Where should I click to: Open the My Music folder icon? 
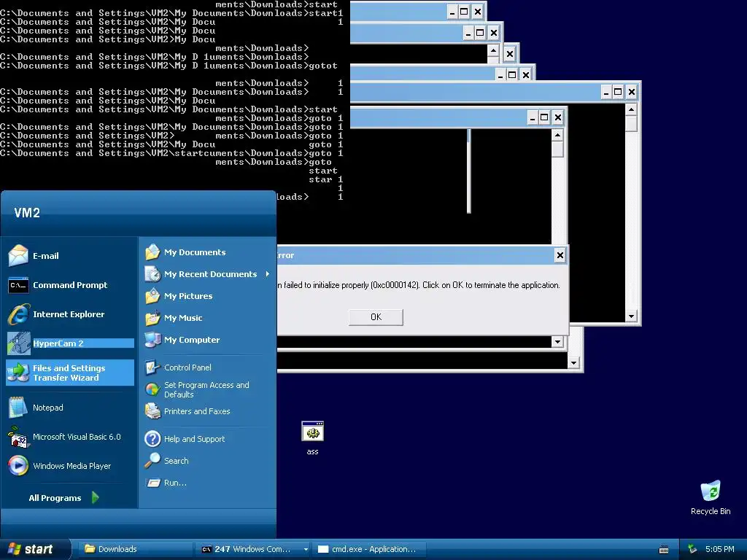coord(152,318)
